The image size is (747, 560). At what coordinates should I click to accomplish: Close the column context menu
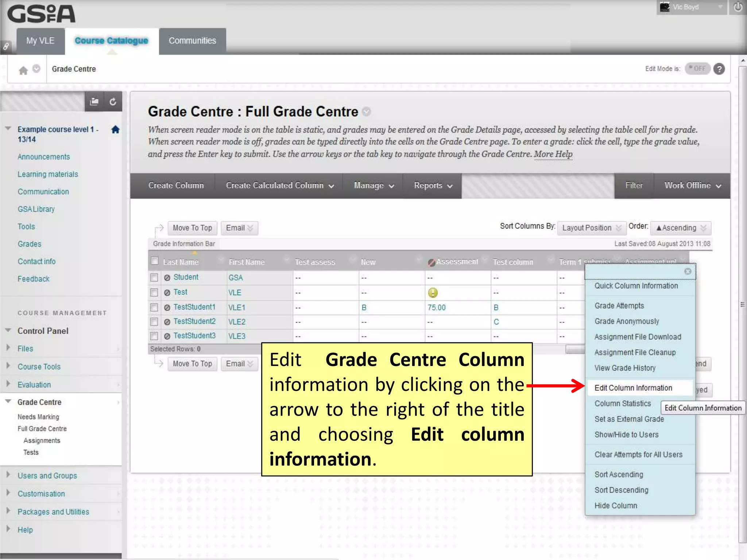[688, 271]
